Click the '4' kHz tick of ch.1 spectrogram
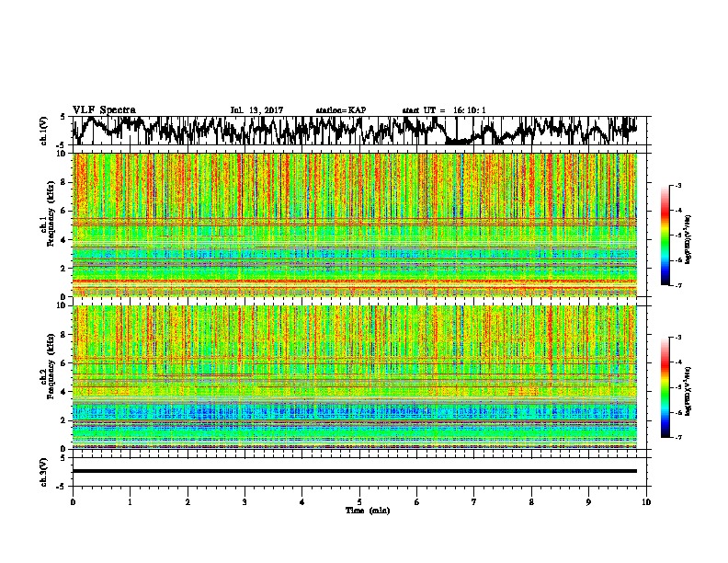Screen dimensions: 728x563 click(x=64, y=240)
